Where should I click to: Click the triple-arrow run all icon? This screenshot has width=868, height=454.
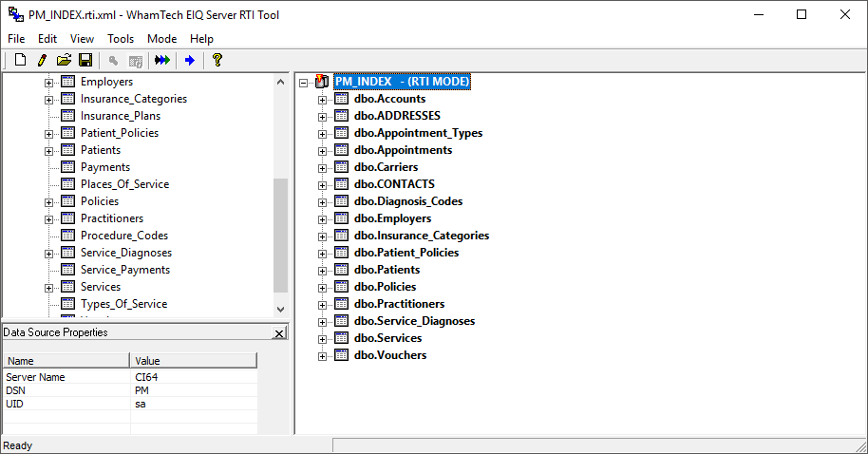point(162,60)
